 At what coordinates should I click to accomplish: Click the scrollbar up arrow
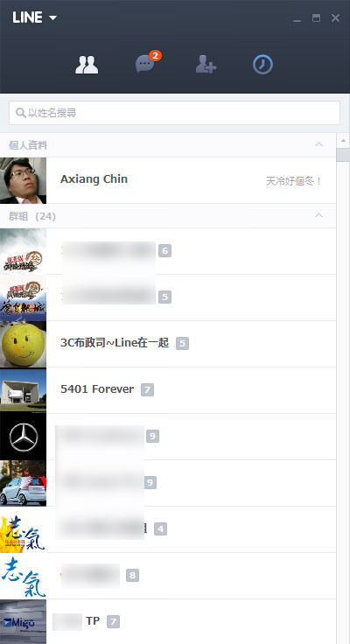pos(343,141)
